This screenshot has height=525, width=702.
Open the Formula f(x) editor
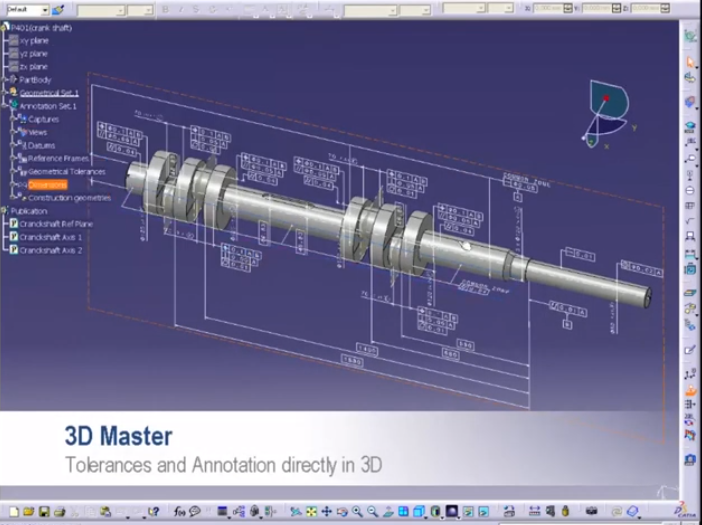tap(180, 511)
